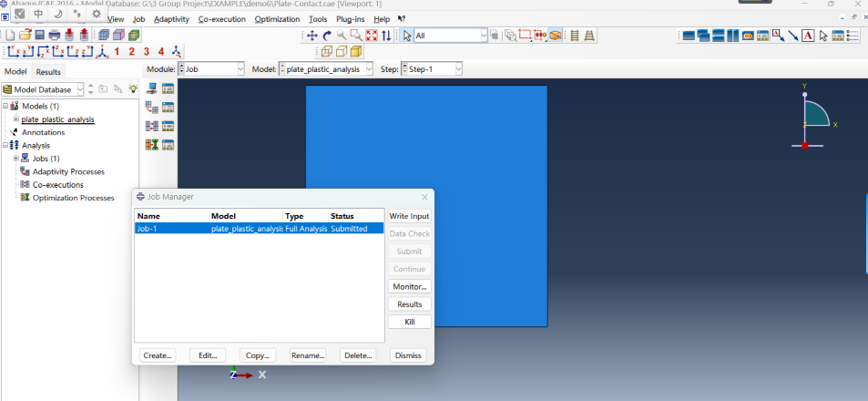Select the Box Zoom tool
Screen dimensions: 868x401
pos(356,36)
